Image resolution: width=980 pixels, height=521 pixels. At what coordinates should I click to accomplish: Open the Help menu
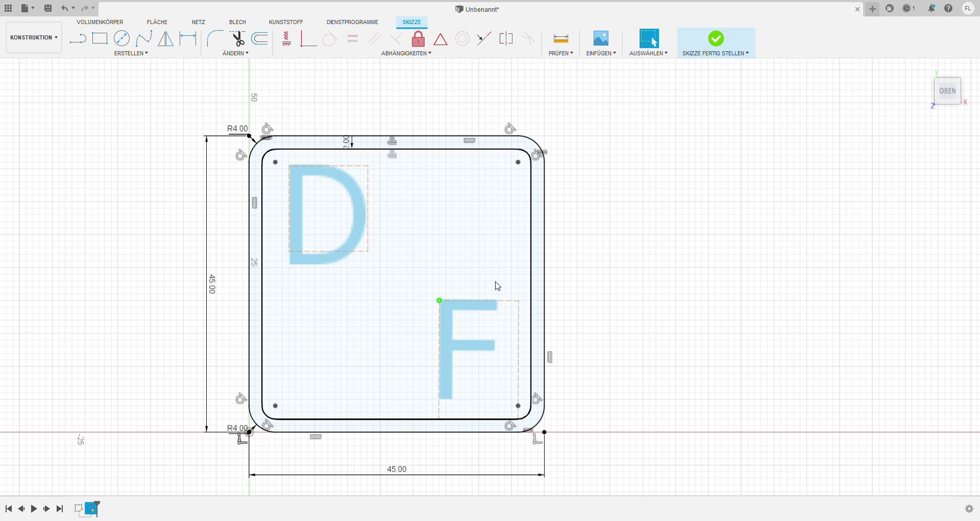pos(948,8)
